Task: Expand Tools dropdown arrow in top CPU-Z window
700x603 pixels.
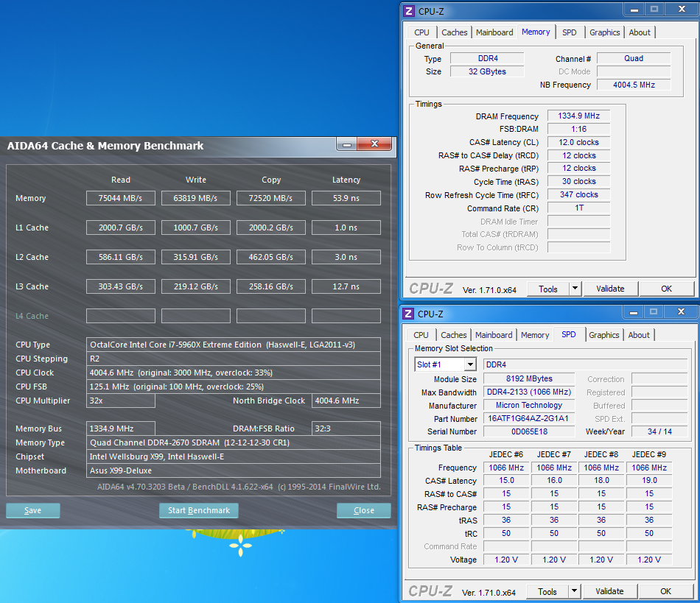Action: pyautogui.click(x=575, y=289)
